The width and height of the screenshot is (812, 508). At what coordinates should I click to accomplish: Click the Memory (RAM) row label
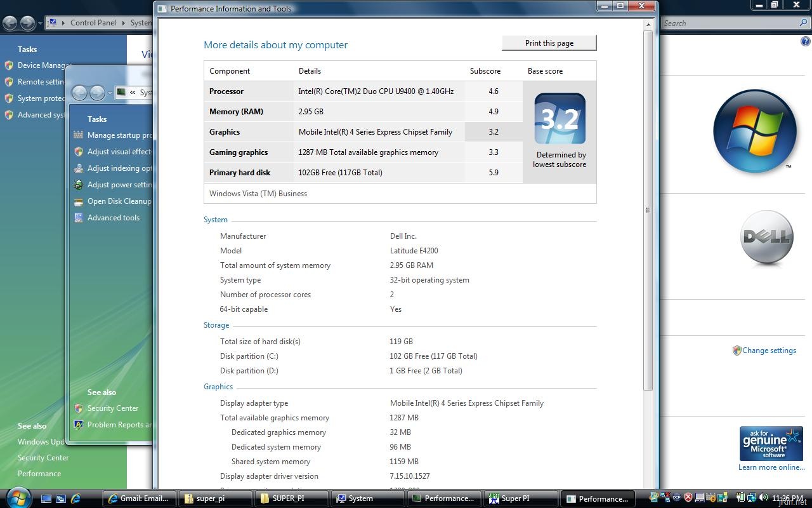[236, 112]
